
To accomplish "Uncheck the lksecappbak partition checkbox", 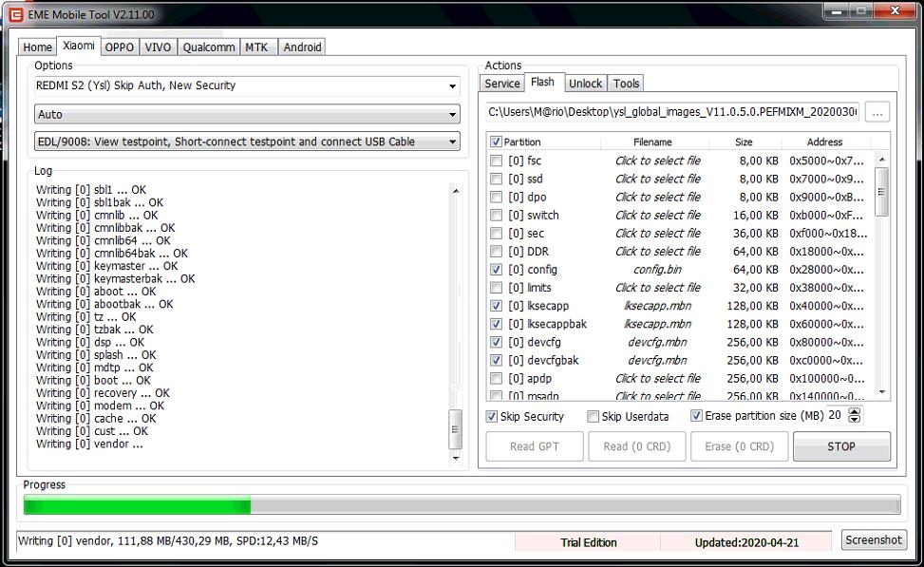I will 496,324.
